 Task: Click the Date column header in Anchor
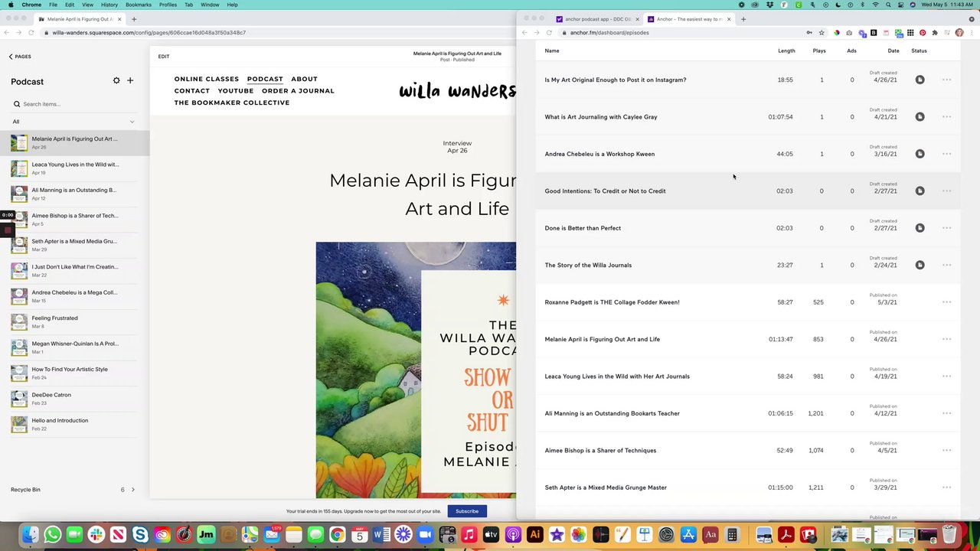click(x=893, y=51)
